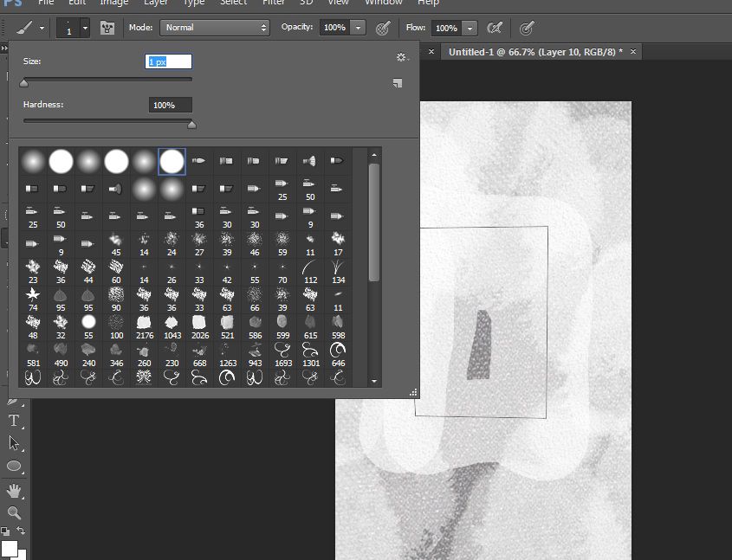The height and width of the screenshot is (560, 732).
Task: Open the Brush tool preset picker icon
Action: (24, 28)
